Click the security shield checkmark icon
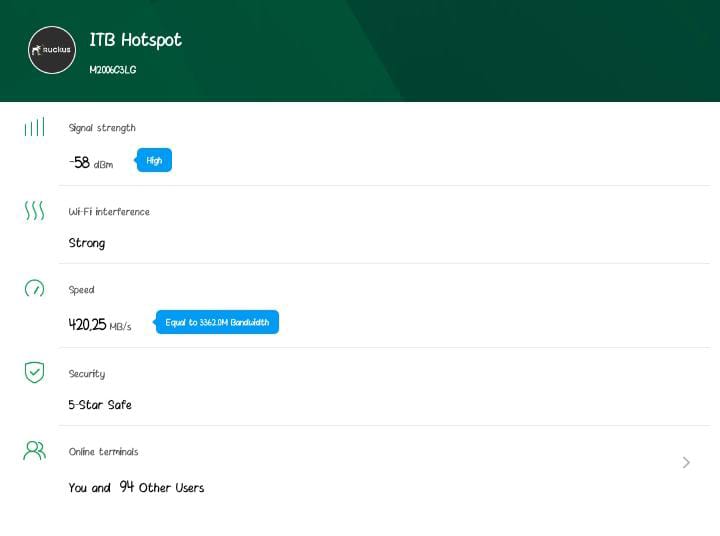The height and width of the screenshot is (536, 720). [x=34, y=372]
